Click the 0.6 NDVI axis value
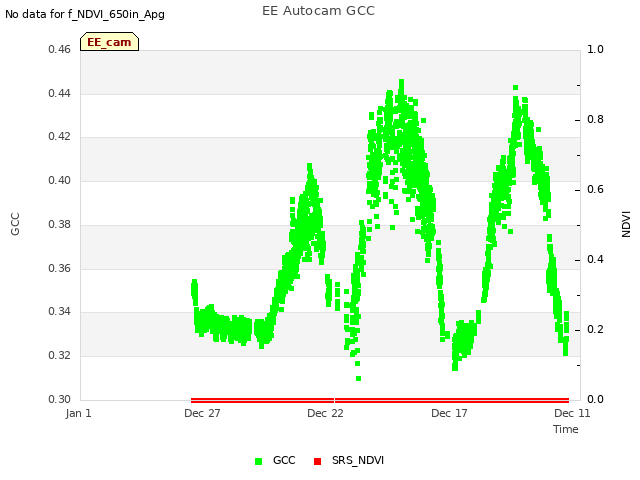 (x=595, y=189)
